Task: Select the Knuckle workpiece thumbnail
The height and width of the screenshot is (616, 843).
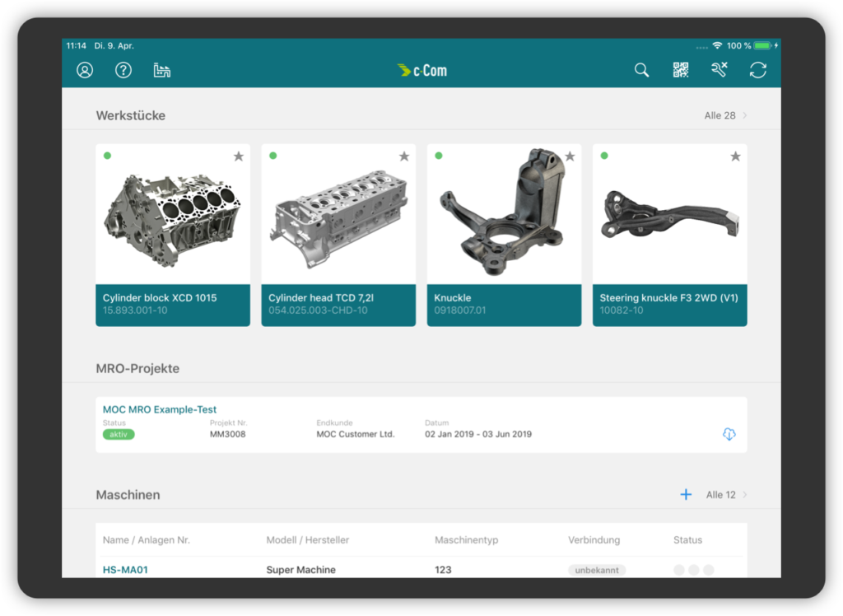Action: (504, 214)
